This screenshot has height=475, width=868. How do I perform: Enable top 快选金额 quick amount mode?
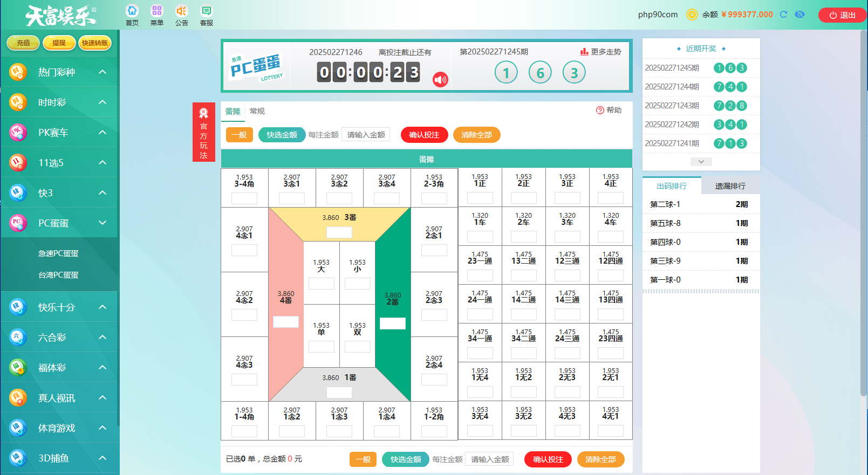click(x=282, y=135)
